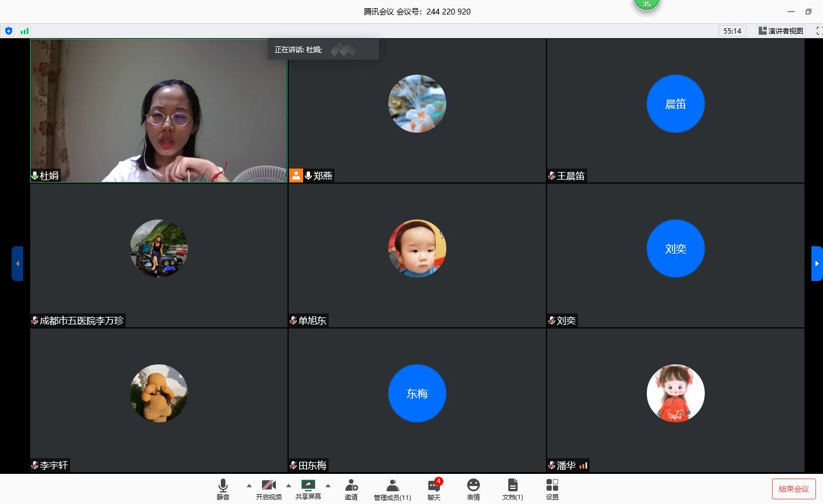Click 晨笛 blue avatar circle
The height and width of the screenshot is (504, 823).
point(676,104)
